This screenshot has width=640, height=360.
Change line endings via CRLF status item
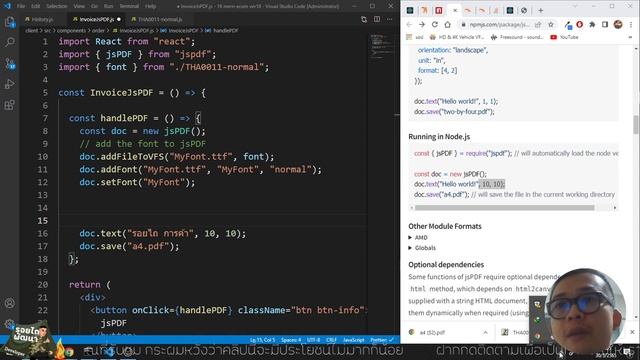click(331, 340)
